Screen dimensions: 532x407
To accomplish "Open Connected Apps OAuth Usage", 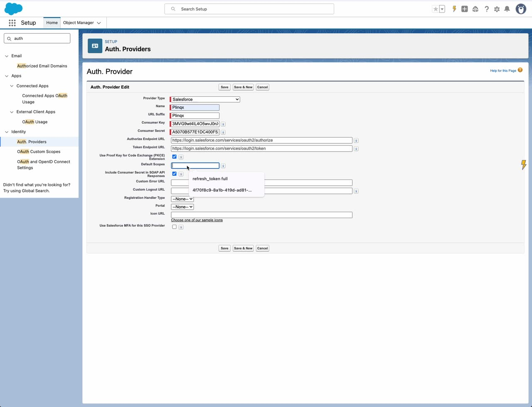I will [45, 99].
